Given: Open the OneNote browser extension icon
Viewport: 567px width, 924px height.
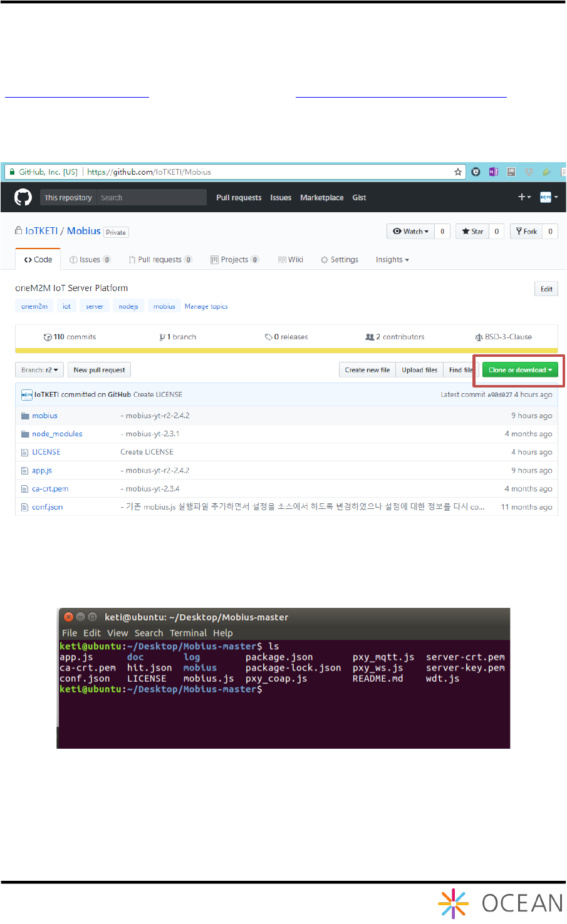Looking at the screenshot, I should (x=494, y=172).
